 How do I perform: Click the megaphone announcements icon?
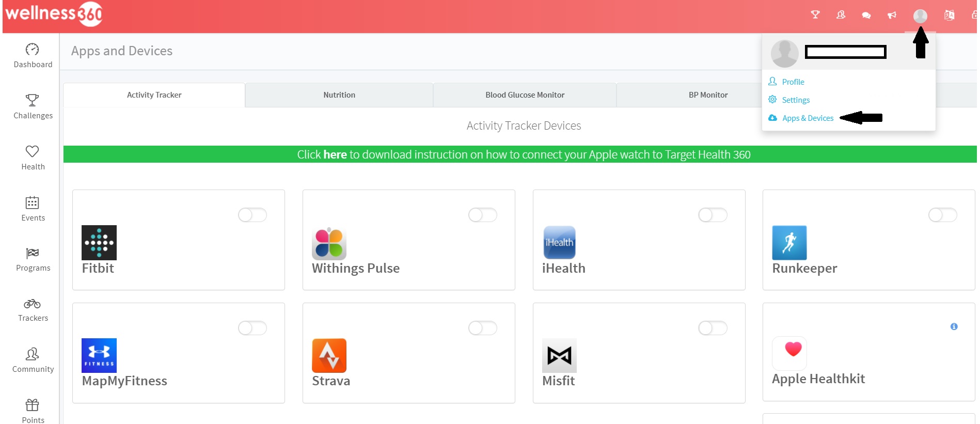tap(892, 15)
